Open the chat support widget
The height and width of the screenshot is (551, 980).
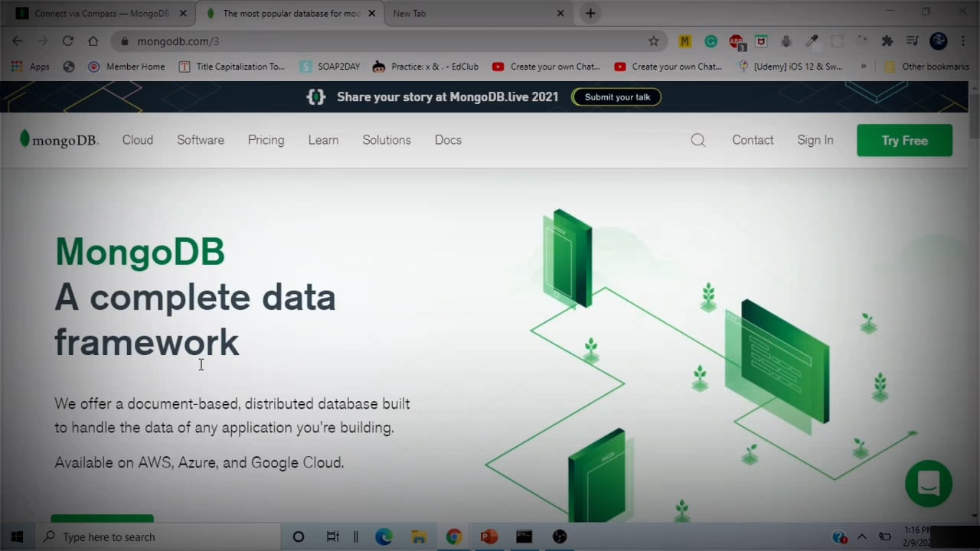(x=928, y=483)
